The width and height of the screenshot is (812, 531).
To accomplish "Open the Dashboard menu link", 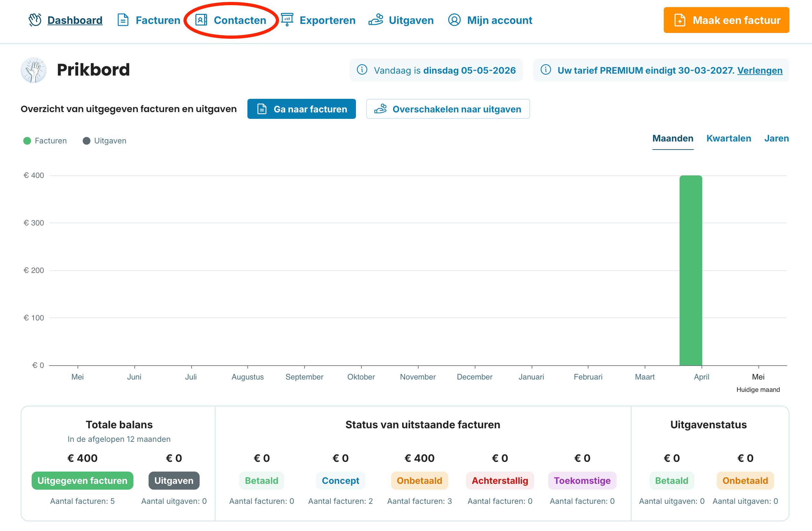I will [x=75, y=20].
